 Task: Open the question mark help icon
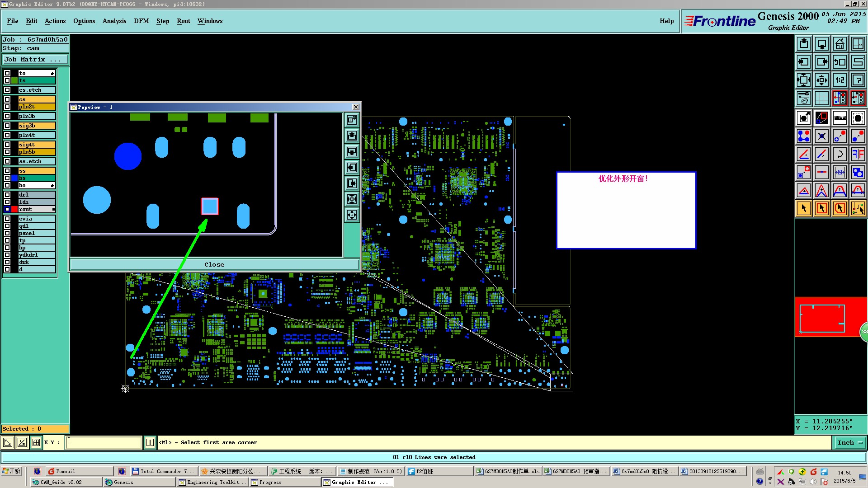[858, 80]
